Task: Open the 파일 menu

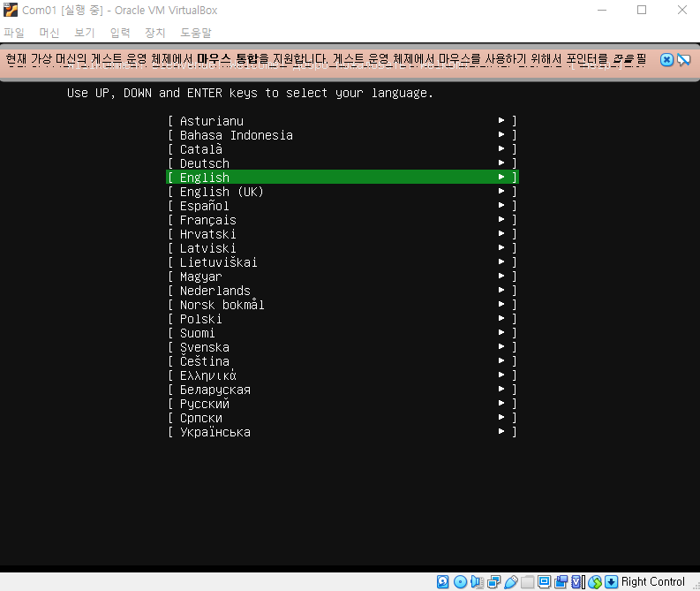Action: click(x=14, y=33)
